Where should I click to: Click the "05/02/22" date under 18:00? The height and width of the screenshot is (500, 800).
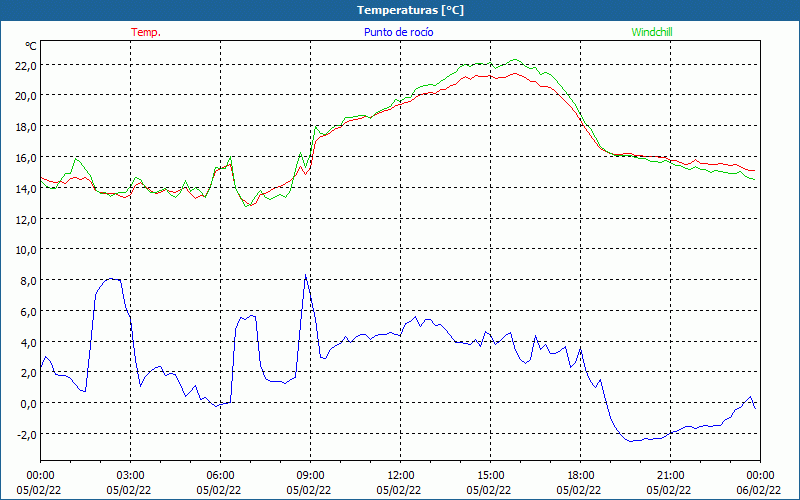coord(579,490)
